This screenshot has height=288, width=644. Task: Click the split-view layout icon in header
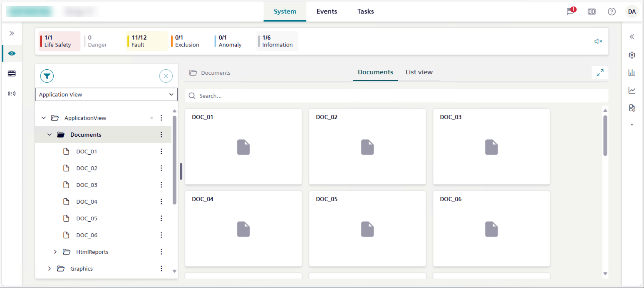(x=591, y=12)
